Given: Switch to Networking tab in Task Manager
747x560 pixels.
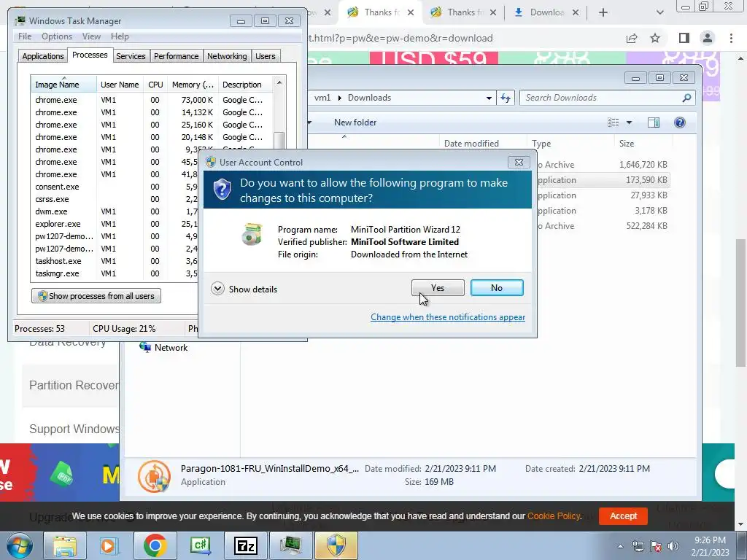Looking at the screenshot, I should tap(227, 56).
